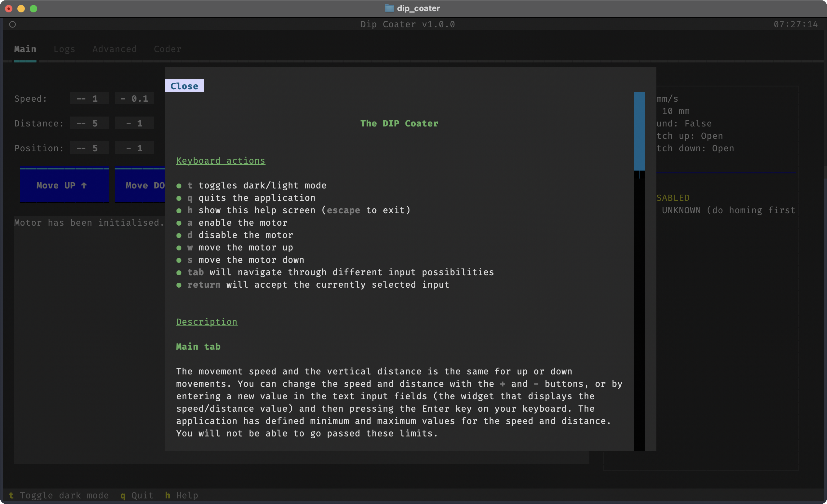Click the circle icon in header

[x=12, y=24]
